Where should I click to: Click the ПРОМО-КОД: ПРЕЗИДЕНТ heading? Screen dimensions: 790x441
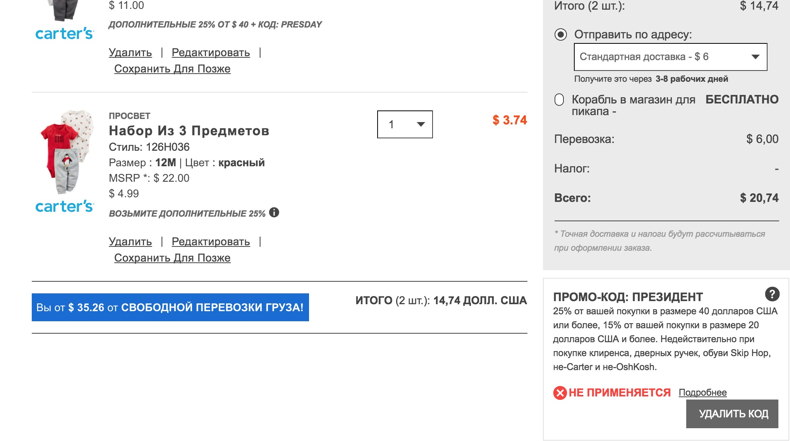click(x=628, y=297)
